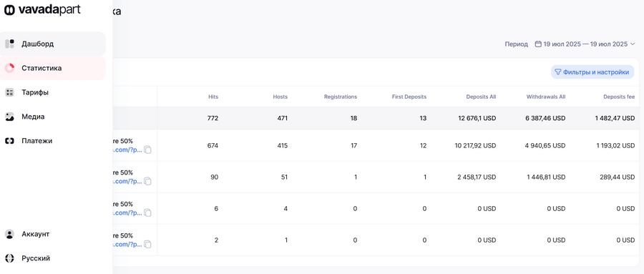Select the first deposits value 12
644x274 pixels.
(423, 145)
